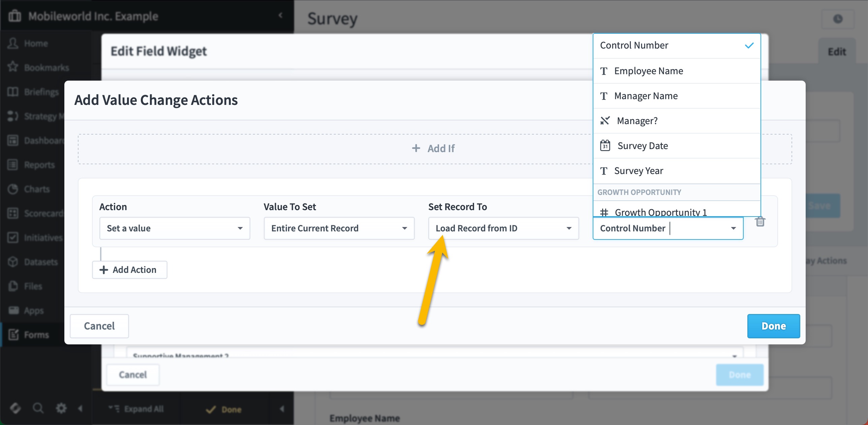Choose the Manager? option in the list
Screen dimensions: 868x425
coord(677,121)
